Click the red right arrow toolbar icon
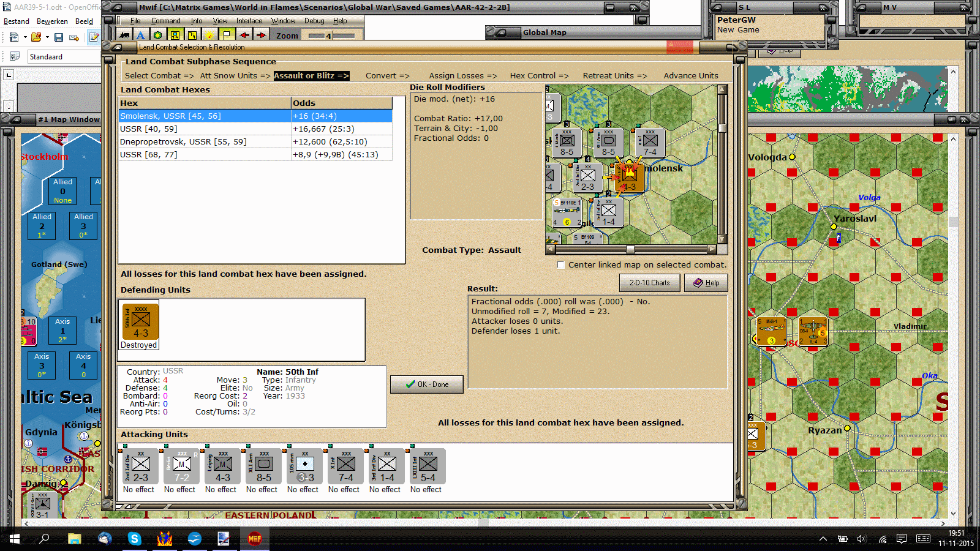 point(261,35)
